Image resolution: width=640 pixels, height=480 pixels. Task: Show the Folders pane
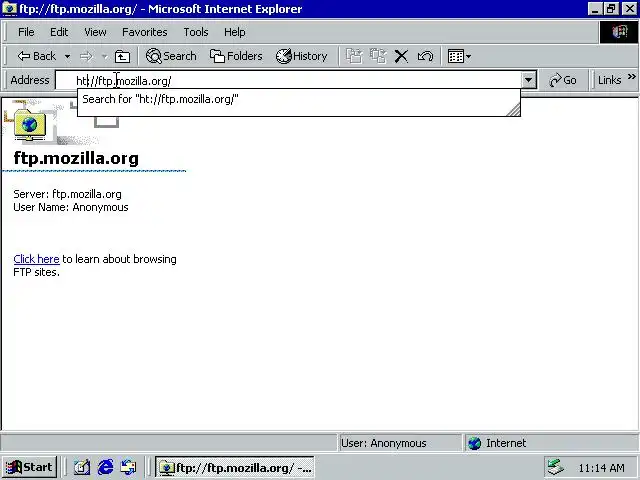[236, 56]
